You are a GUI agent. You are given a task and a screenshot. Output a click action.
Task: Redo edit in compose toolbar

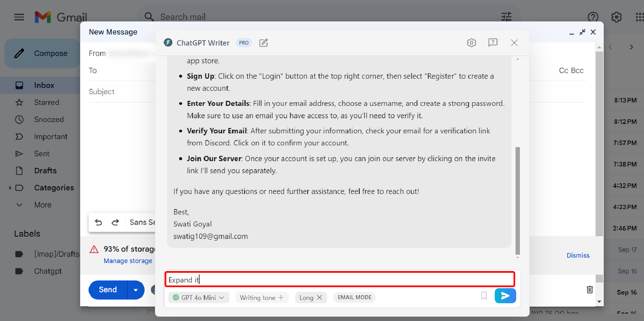point(115,222)
